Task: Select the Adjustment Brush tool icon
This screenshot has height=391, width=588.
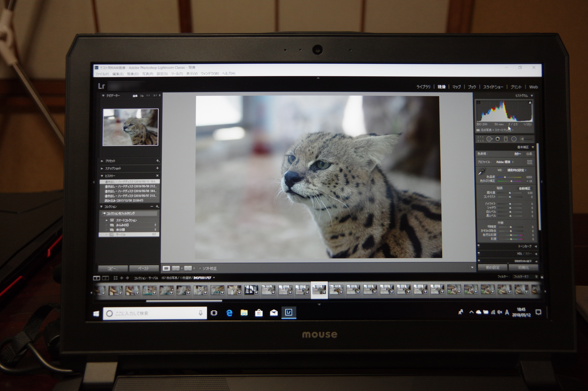Action: coord(526,139)
